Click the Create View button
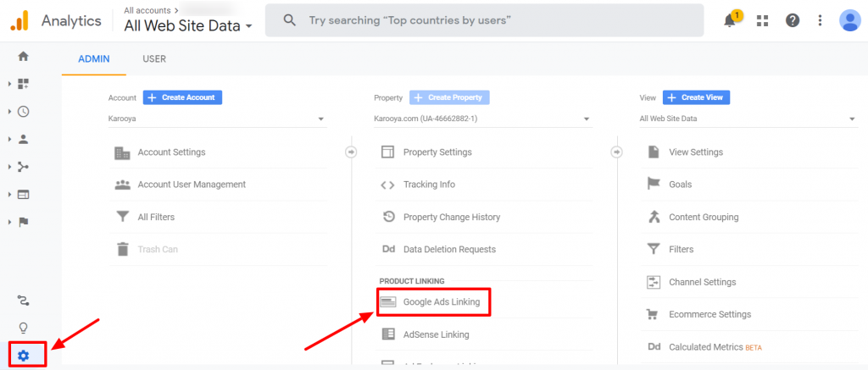The height and width of the screenshot is (370, 868). (697, 97)
